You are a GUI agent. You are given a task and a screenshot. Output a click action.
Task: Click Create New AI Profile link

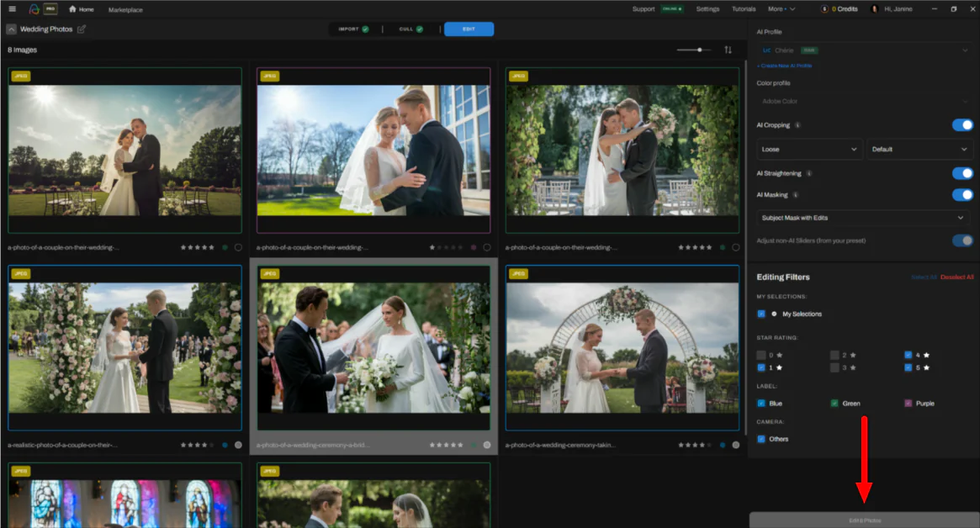(x=784, y=66)
